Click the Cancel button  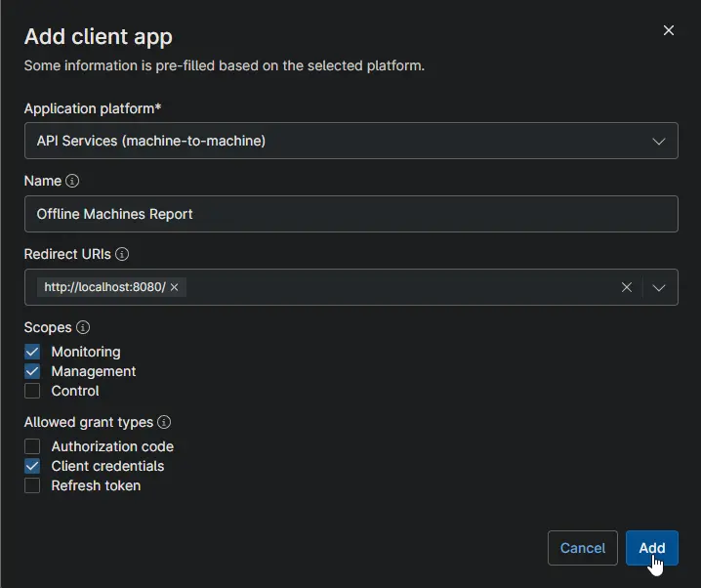583,548
